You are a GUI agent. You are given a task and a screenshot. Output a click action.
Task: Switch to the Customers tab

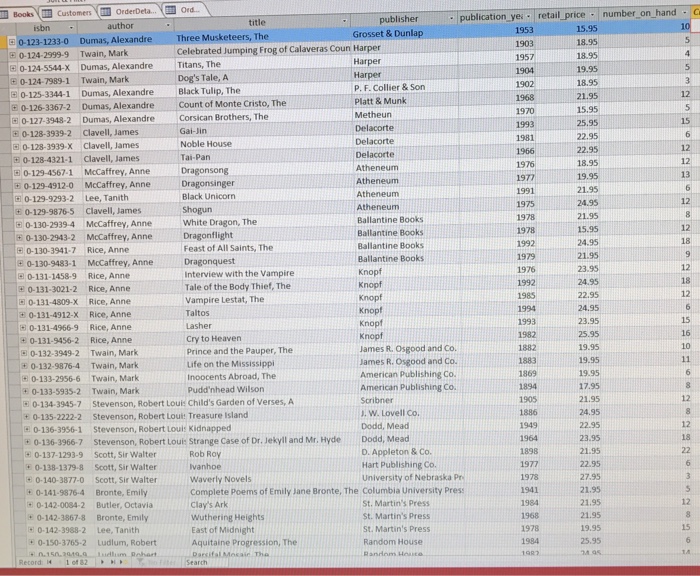click(68, 13)
